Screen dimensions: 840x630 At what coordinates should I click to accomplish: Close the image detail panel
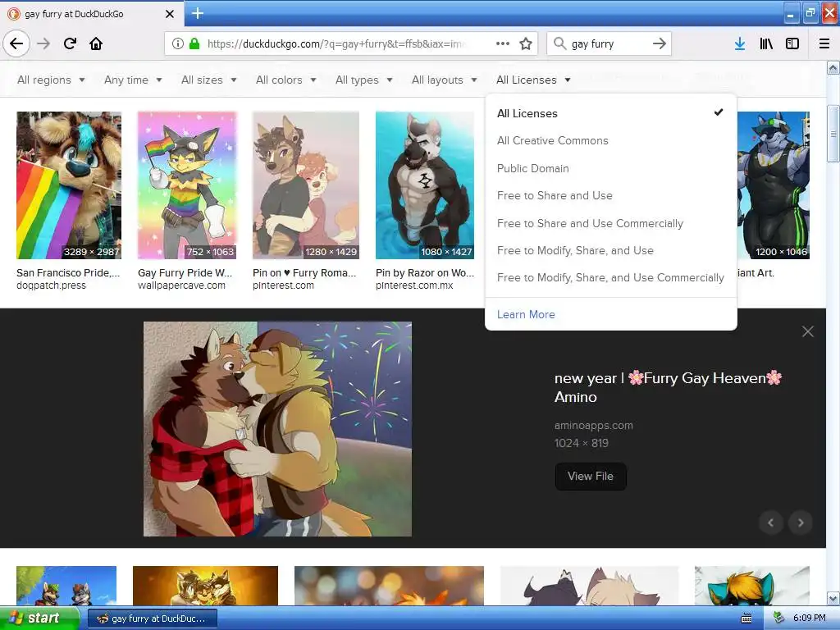[808, 331]
